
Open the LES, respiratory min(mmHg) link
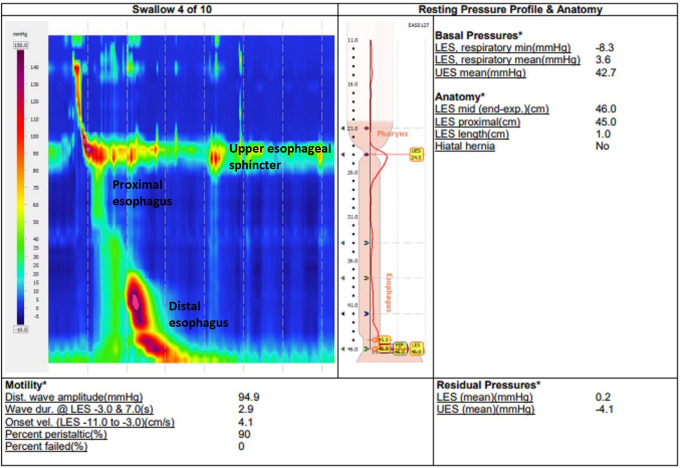[503, 48]
